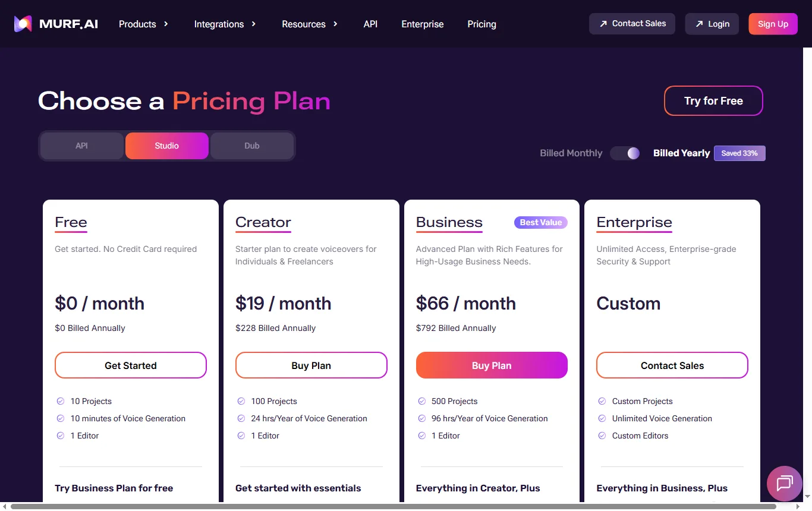Click the arrow icon in Contact Sales
The image size is (812, 511).
603,24
